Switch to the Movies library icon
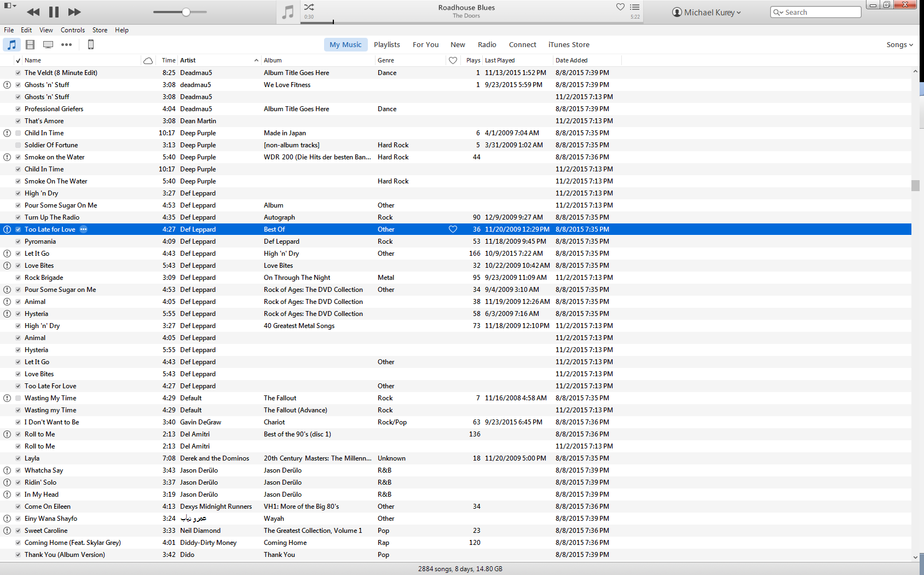Image resolution: width=924 pixels, height=575 pixels. [x=30, y=45]
